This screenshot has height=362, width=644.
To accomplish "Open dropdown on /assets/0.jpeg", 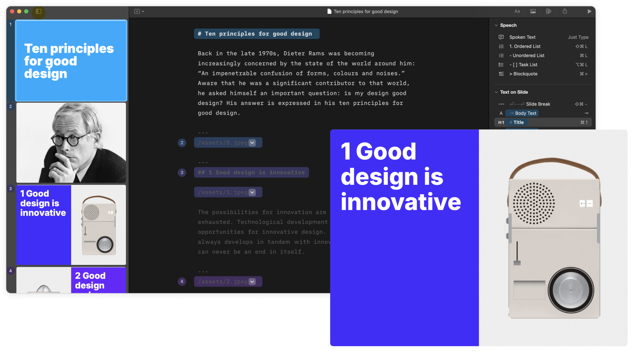I will [x=252, y=143].
